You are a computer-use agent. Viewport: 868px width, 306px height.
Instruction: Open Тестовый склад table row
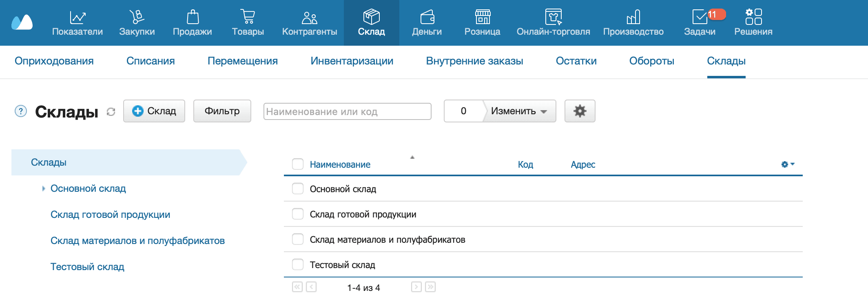click(543, 265)
